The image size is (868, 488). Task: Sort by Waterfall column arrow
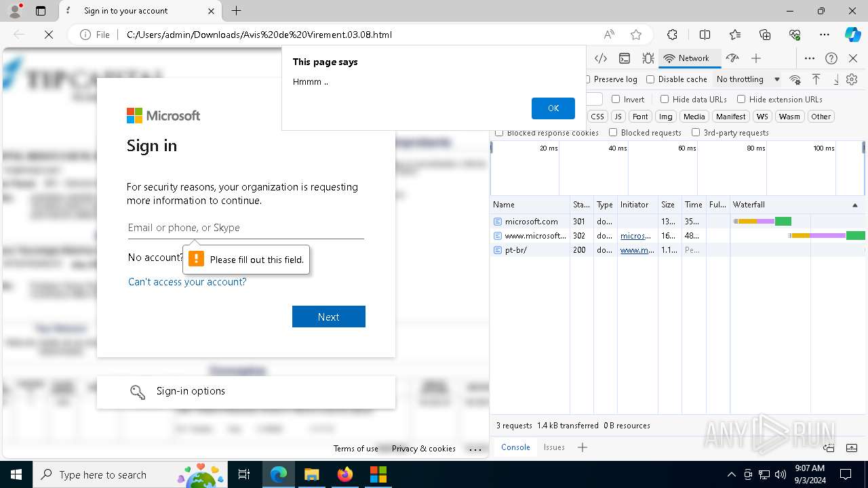point(854,205)
